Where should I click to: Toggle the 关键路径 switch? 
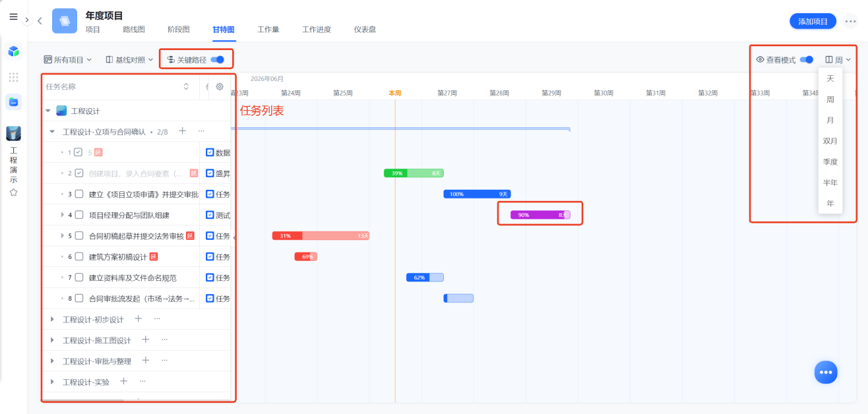(218, 59)
